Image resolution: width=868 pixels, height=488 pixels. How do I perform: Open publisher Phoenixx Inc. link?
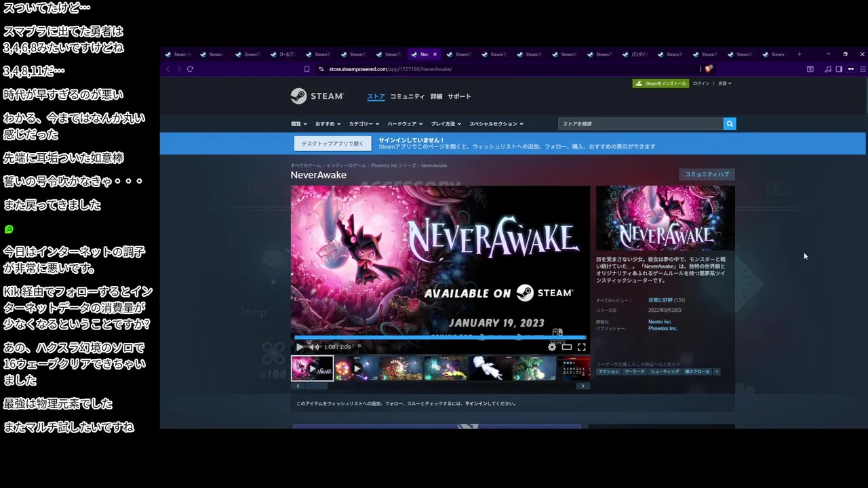pyautogui.click(x=663, y=329)
